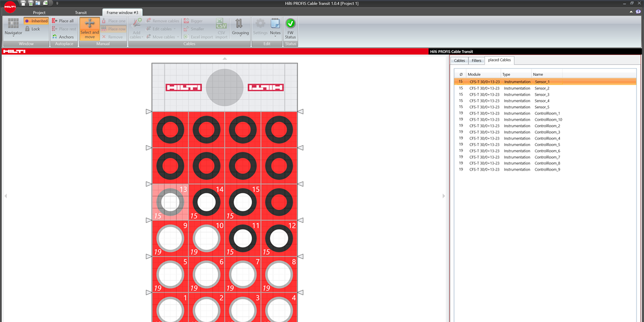The height and width of the screenshot is (322, 644).
Task: Click the large gray circle in frame header
Action: tap(224, 88)
